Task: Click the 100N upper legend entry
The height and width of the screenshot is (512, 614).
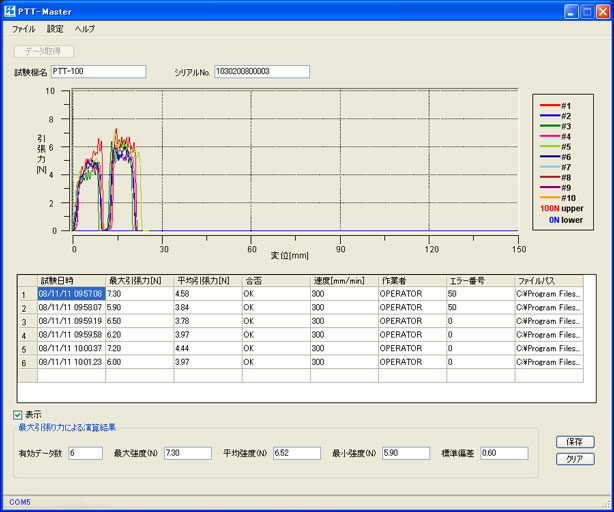Action: click(562, 208)
